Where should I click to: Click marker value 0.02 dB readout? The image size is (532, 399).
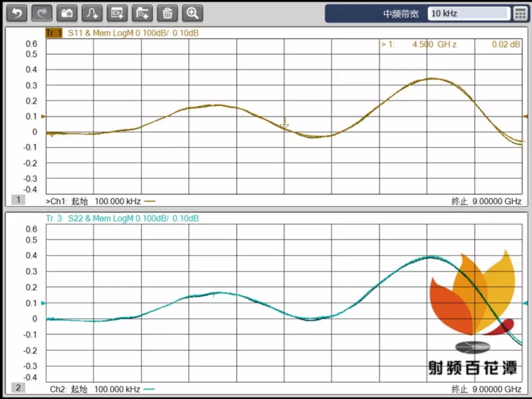pos(506,44)
